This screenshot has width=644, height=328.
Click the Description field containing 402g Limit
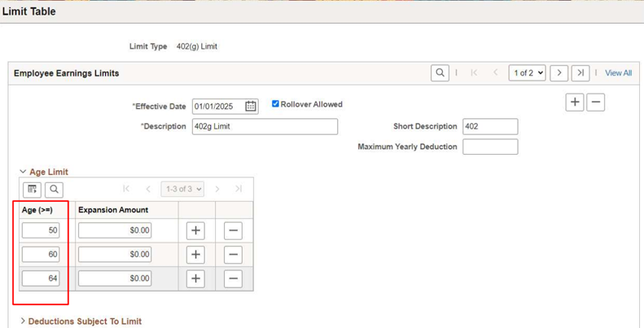[265, 126]
